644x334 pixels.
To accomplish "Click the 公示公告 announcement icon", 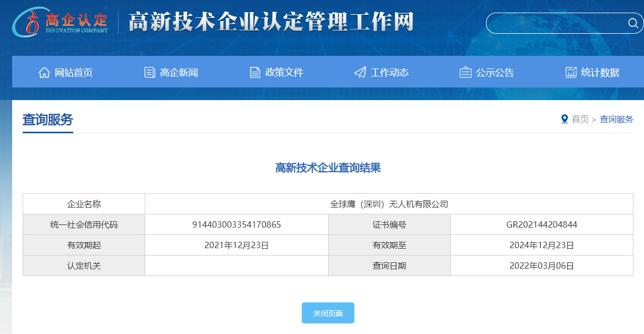I will pyautogui.click(x=465, y=72).
